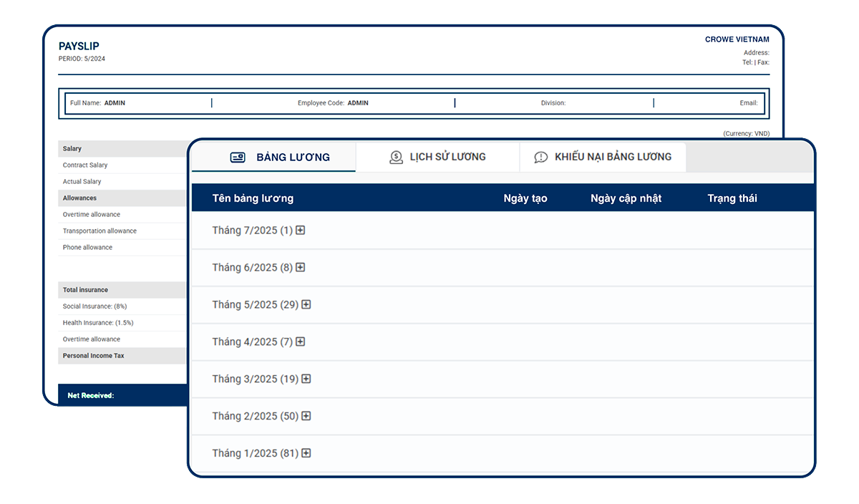This screenshot has width=859, height=504.
Task: Expand the Tháng 1/2025 (81) group
Action: tap(306, 454)
